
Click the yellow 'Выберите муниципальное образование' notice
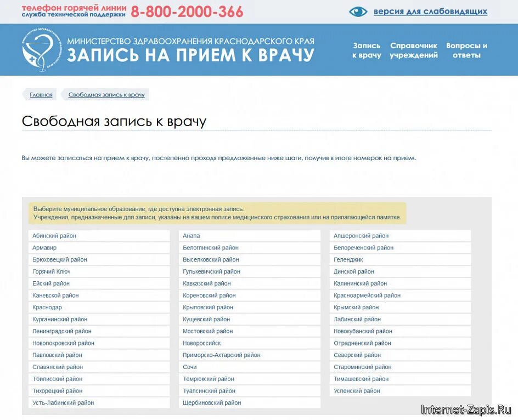point(217,213)
